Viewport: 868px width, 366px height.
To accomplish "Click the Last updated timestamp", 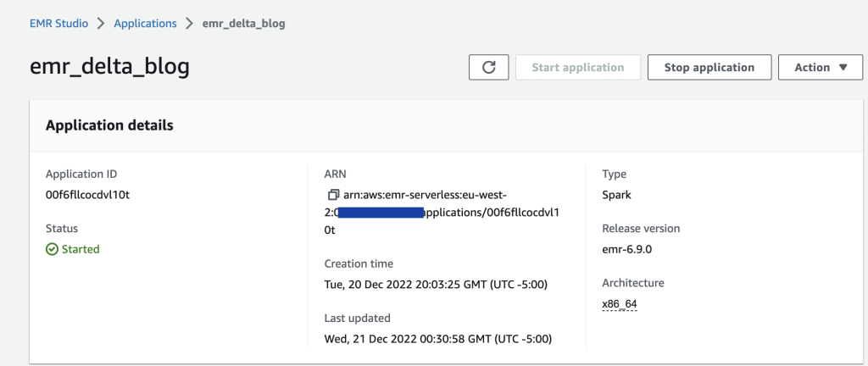I will click(x=437, y=339).
